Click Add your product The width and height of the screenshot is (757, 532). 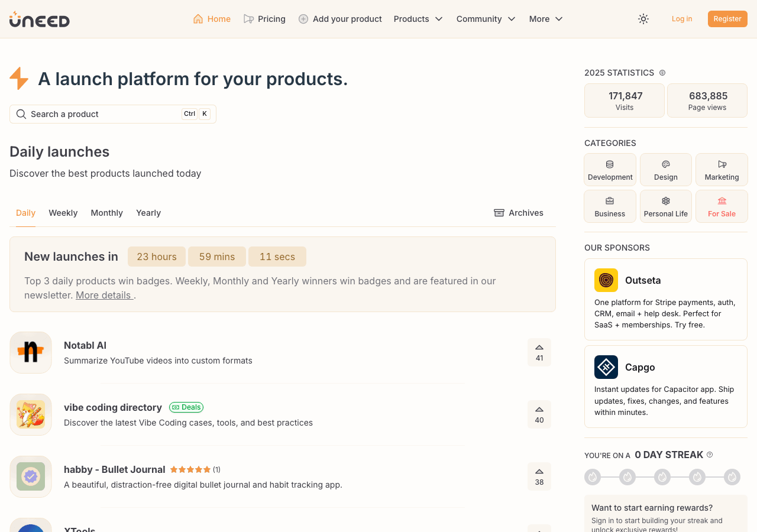(340, 19)
